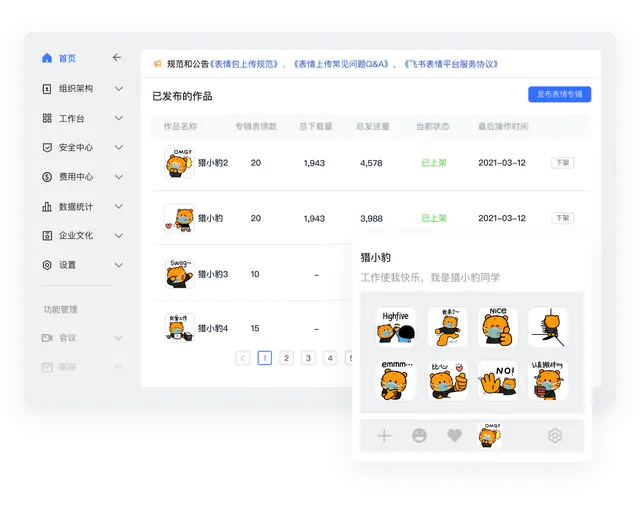This screenshot has height=520, width=640.
Task: Click the 发布表情专辑 button
Action: 559,94
